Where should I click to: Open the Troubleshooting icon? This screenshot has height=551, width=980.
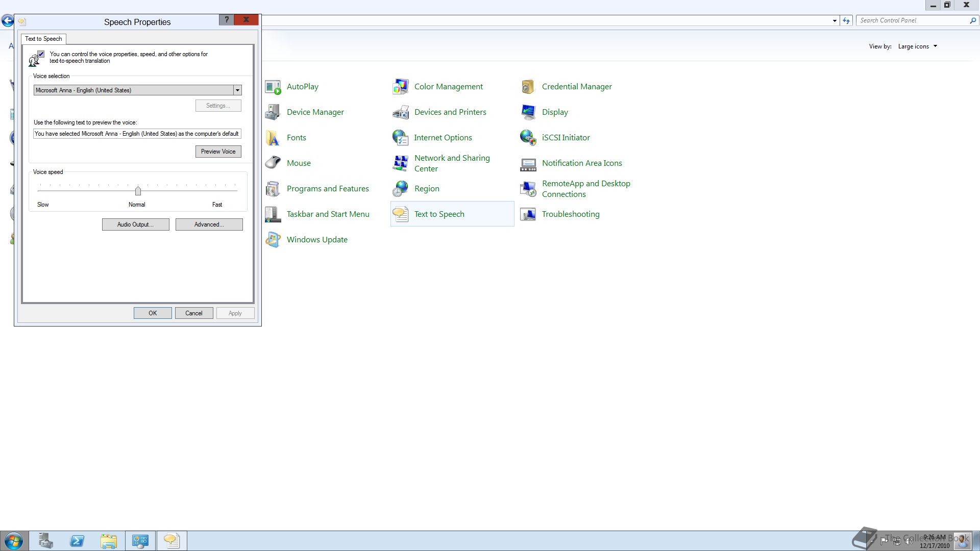[528, 214]
